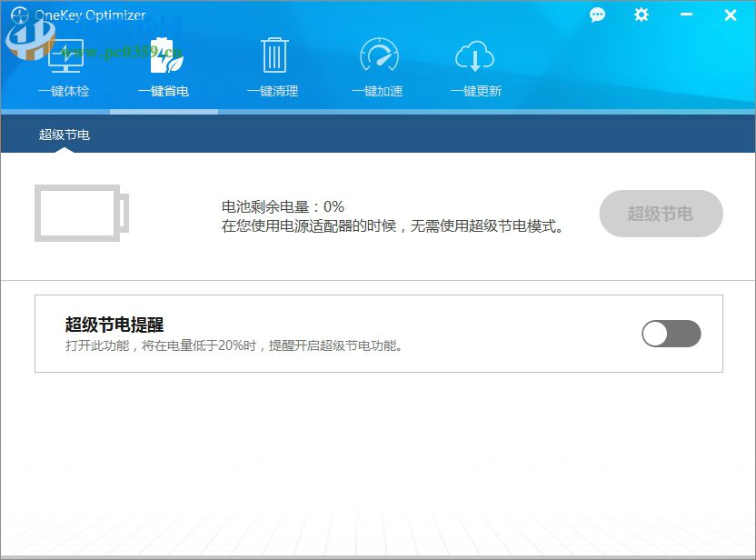Click the 一键更新 navigation label

point(475,90)
